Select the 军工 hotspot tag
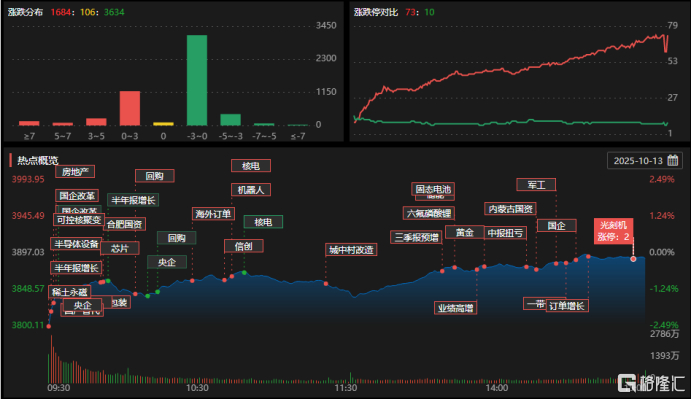Viewport: 692px width, 400px height. pos(536,184)
